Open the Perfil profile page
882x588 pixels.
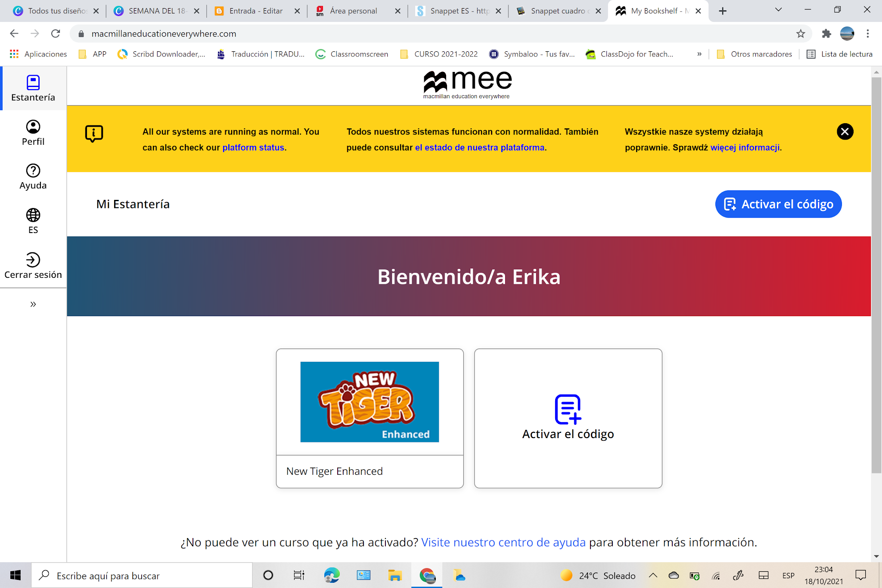click(33, 133)
